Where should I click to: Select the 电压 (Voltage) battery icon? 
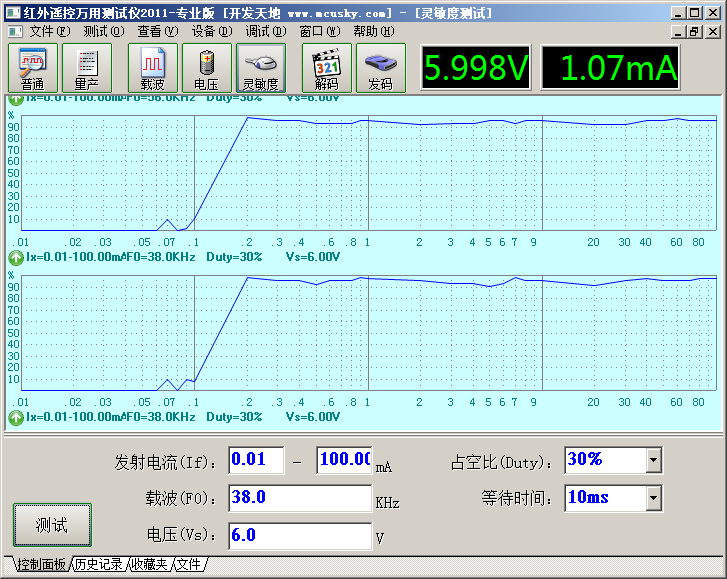click(x=206, y=69)
